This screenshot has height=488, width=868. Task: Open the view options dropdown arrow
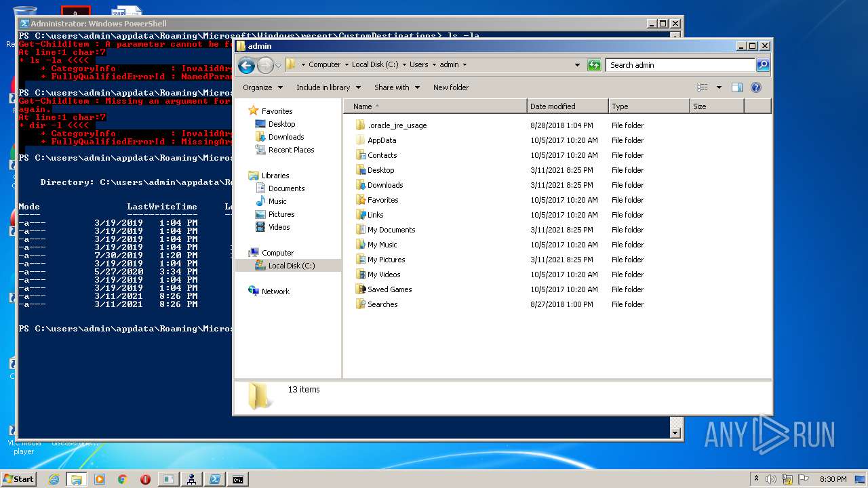pyautogui.click(x=719, y=87)
